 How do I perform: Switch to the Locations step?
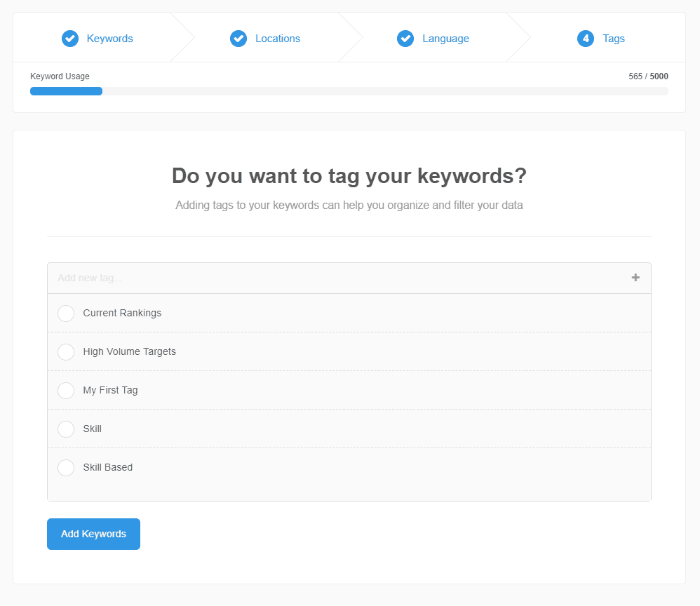pyautogui.click(x=278, y=39)
